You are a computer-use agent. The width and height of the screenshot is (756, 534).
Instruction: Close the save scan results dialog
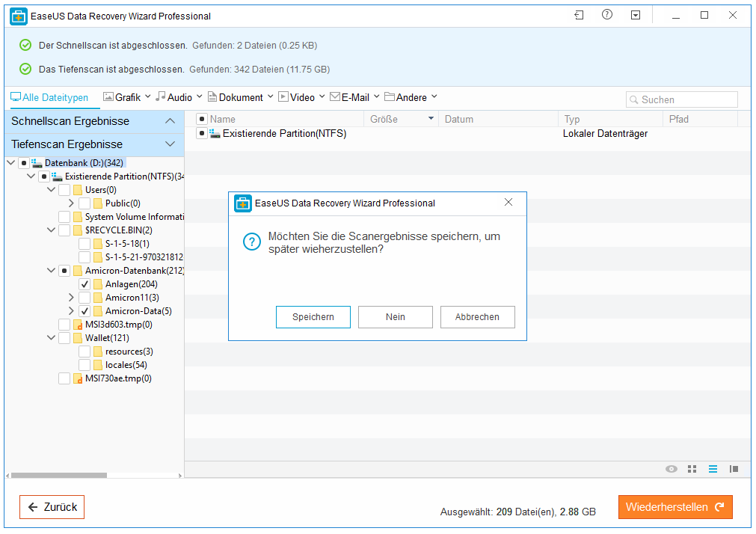[x=508, y=203]
